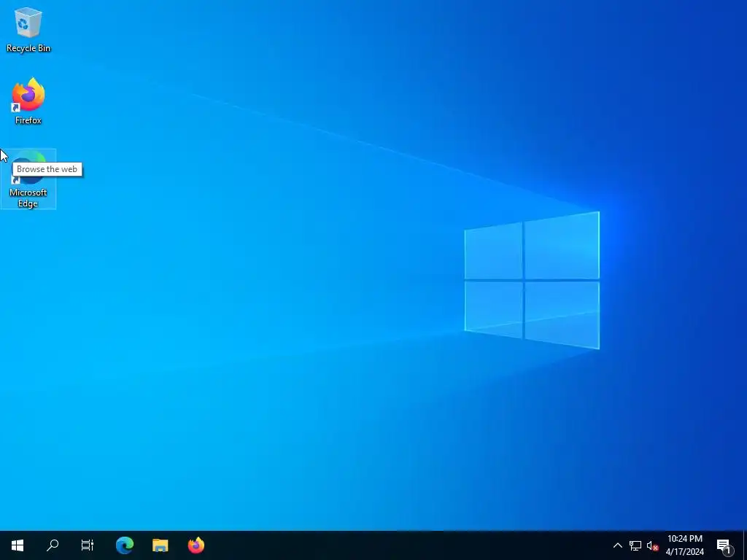Open the network status tray icon
747x560 pixels.
[x=635, y=545]
